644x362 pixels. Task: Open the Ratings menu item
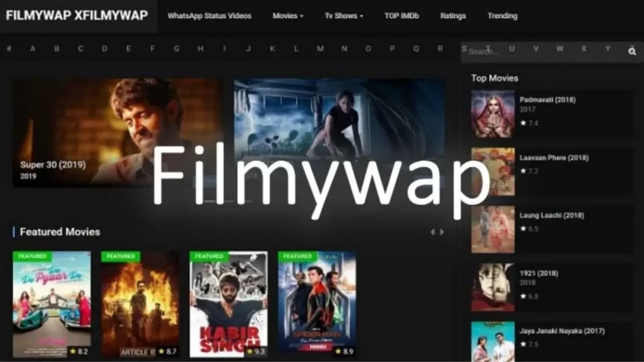[x=453, y=16]
